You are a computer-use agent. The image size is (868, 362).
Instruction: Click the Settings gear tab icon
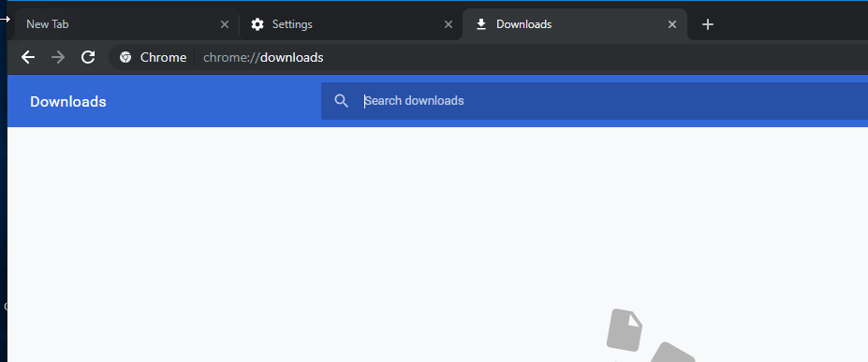(257, 24)
